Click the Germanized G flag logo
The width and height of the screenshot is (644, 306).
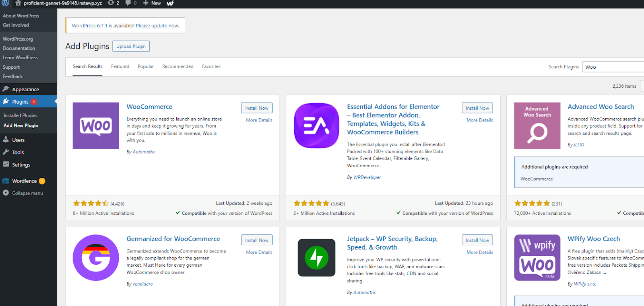[96, 258]
